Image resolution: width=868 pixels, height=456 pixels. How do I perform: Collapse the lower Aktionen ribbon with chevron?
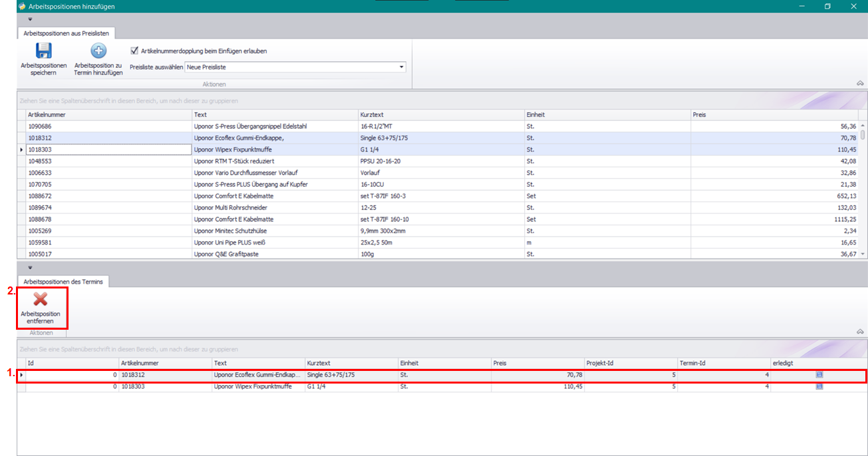point(859,332)
